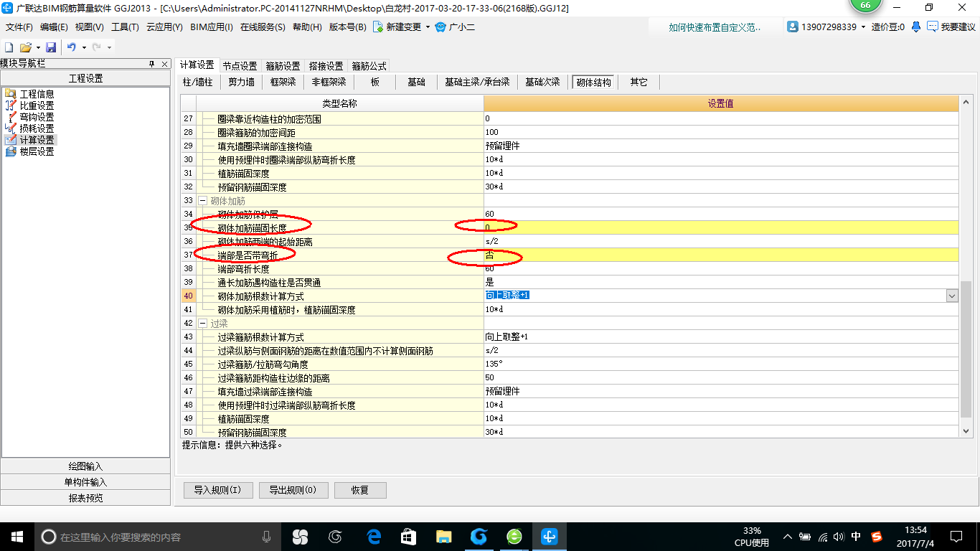980x551 pixels.
Task: Open the 如何快速布置自定义范.. tip link
Action: pyautogui.click(x=715, y=27)
